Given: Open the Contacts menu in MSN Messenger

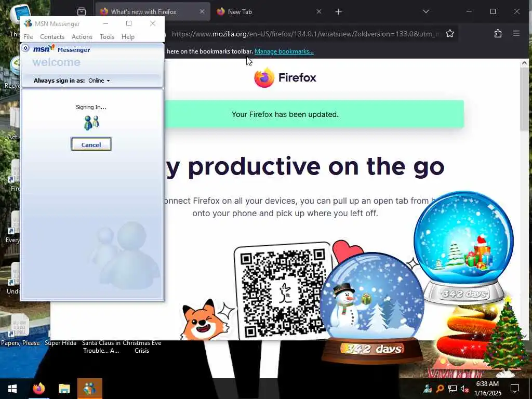Looking at the screenshot, I should click(52, 37).
